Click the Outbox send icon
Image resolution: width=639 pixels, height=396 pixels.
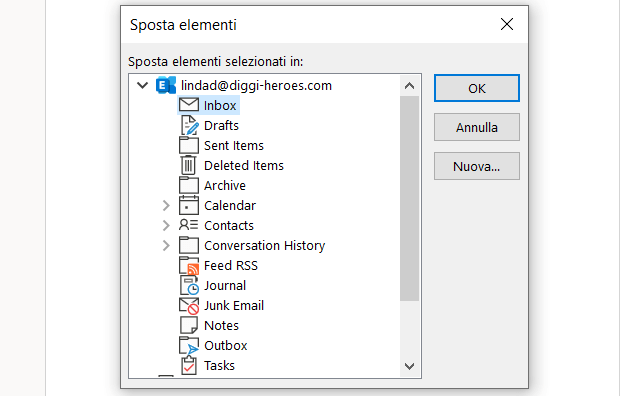point(189,345)
